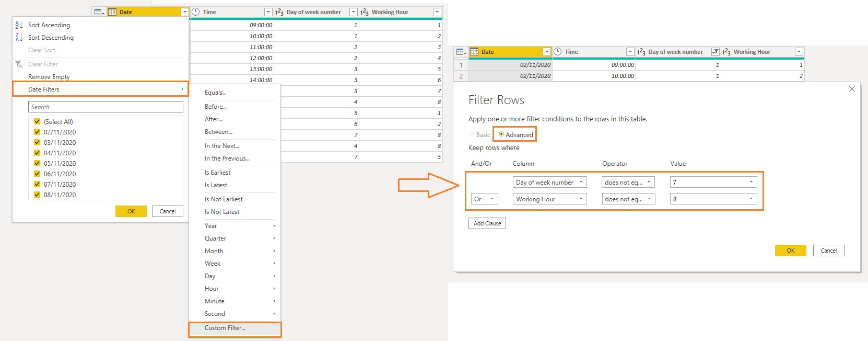The width and height of the screenshot is (868, 341).
Task: Click the Search field in filter menu
Action: (105, 107)
